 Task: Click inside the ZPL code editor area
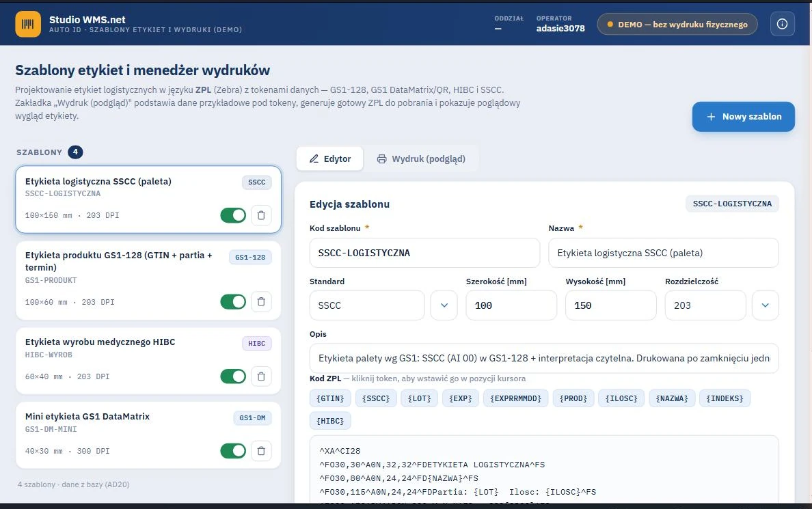[544, 469]
